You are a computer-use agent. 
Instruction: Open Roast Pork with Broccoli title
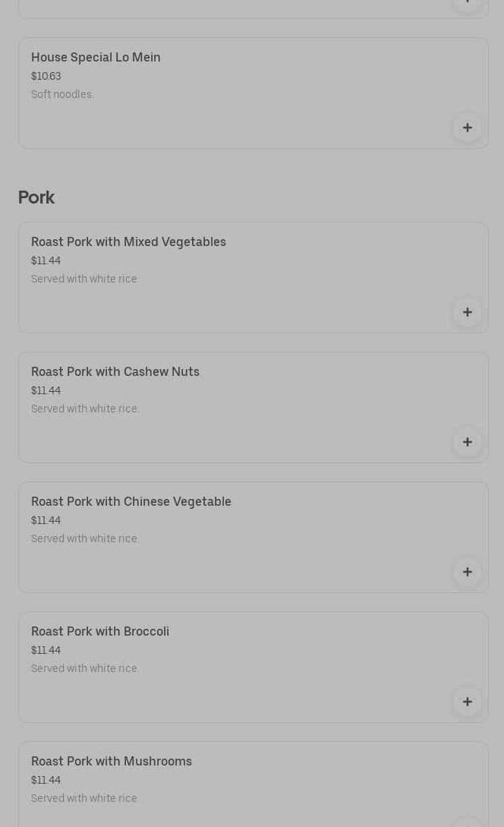(x=100, y=632)
